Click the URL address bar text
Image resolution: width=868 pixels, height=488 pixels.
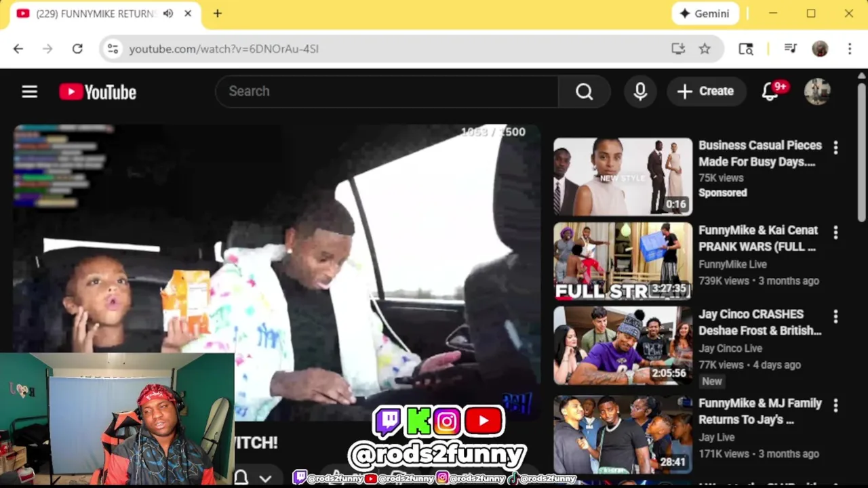(224, 49)
